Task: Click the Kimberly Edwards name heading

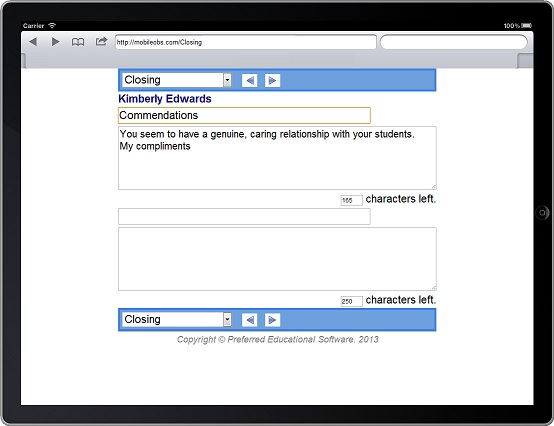Action: point(165,99)
